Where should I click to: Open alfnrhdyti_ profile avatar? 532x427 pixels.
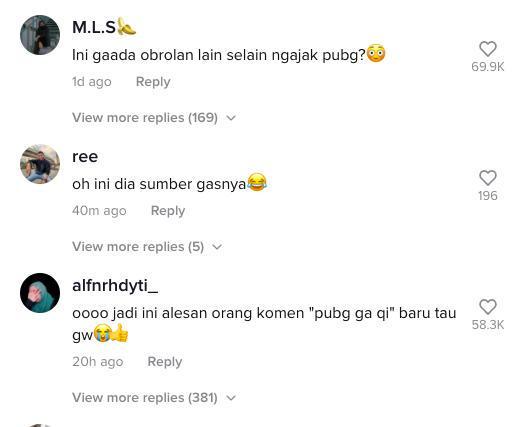(40, 293)
